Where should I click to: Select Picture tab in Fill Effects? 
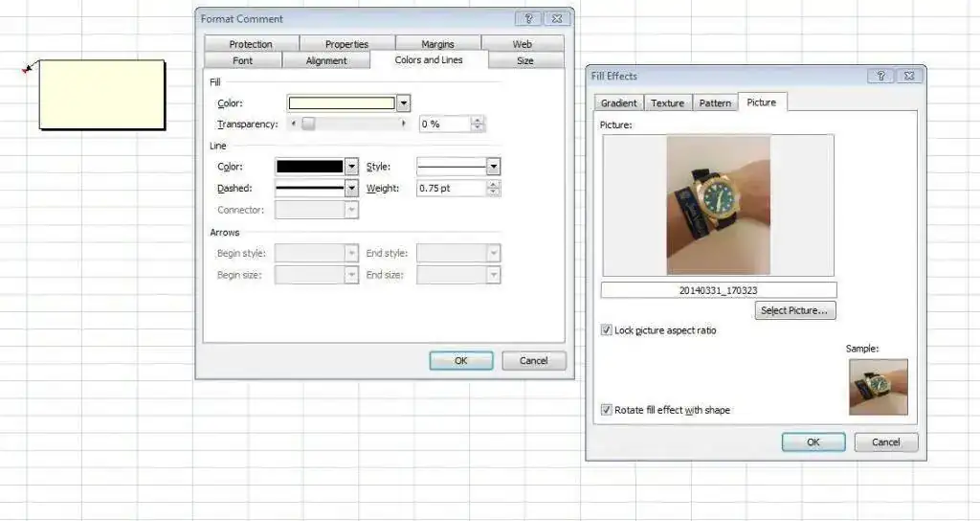pyautogui.click(x=761, y=102)
